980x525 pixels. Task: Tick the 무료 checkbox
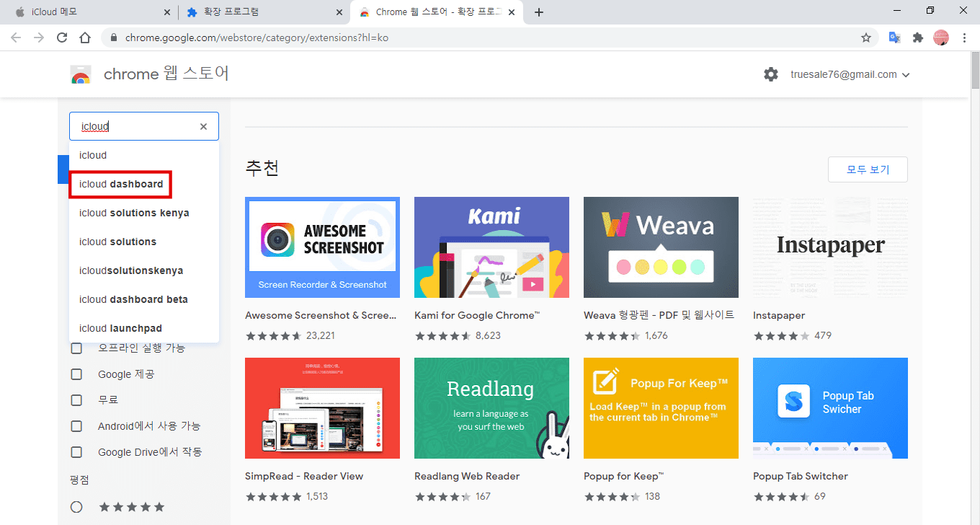coord(76,400)
